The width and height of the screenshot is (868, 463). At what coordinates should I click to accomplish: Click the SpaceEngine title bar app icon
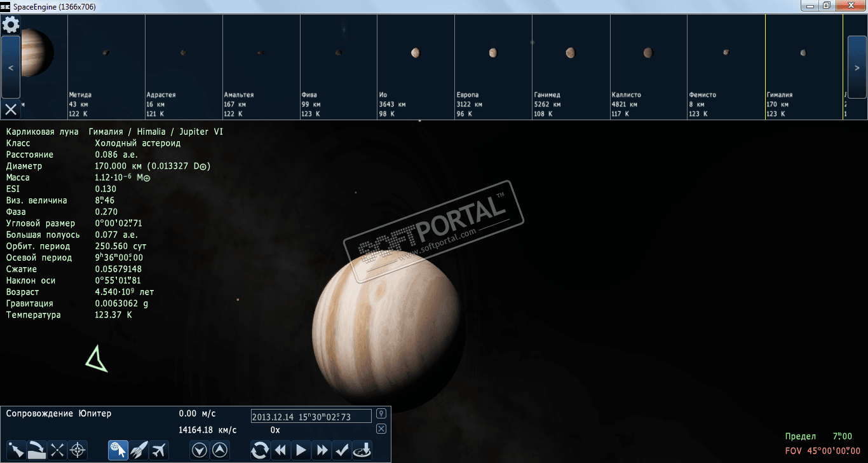coord(6,6)
